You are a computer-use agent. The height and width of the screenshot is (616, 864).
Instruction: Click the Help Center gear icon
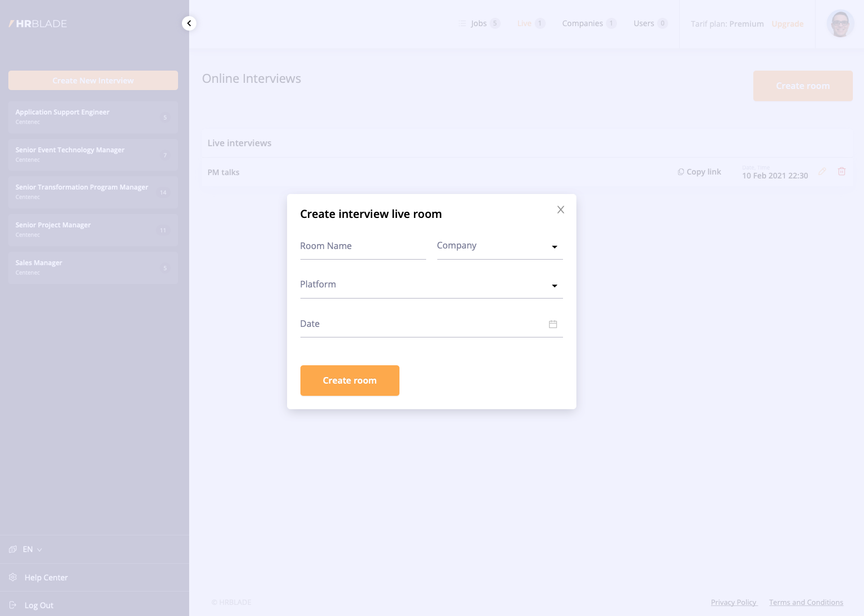(x=13, y=577)
